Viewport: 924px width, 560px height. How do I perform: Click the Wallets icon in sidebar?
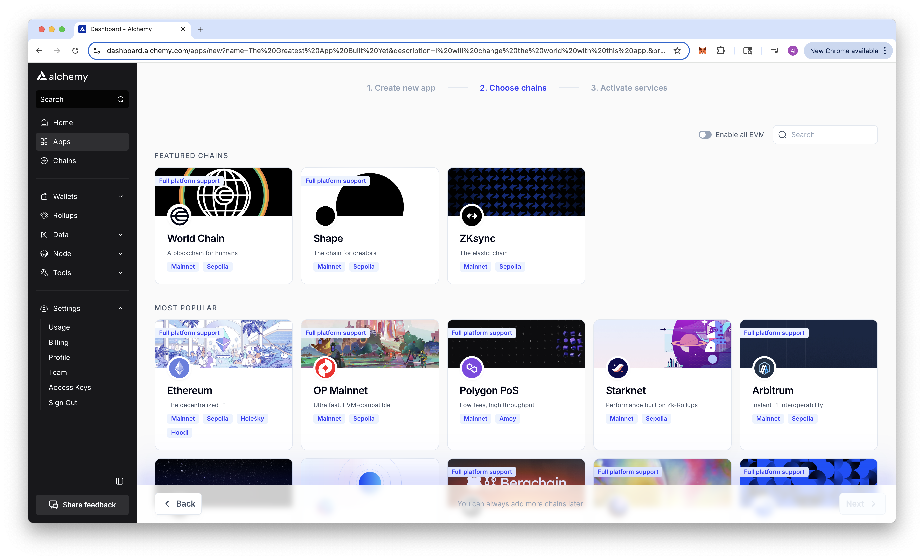tap(44, 197)
